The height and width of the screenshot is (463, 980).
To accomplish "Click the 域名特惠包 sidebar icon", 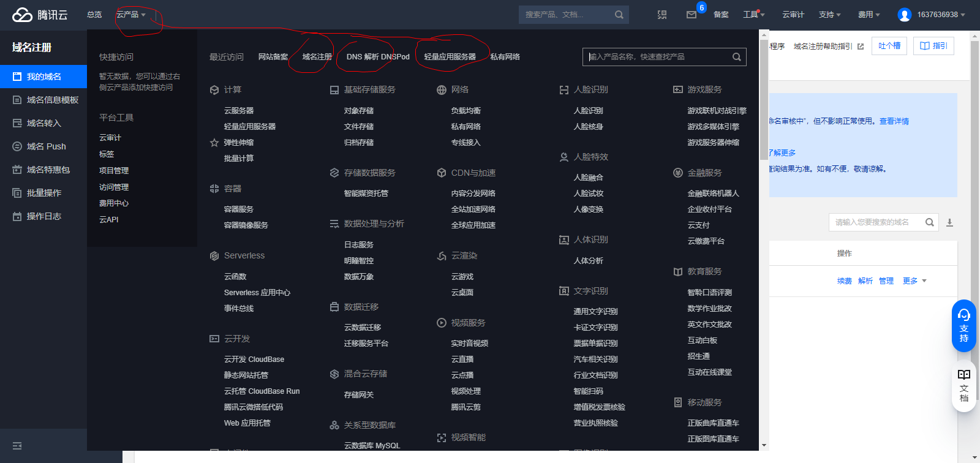I will (x=17, y=170).
